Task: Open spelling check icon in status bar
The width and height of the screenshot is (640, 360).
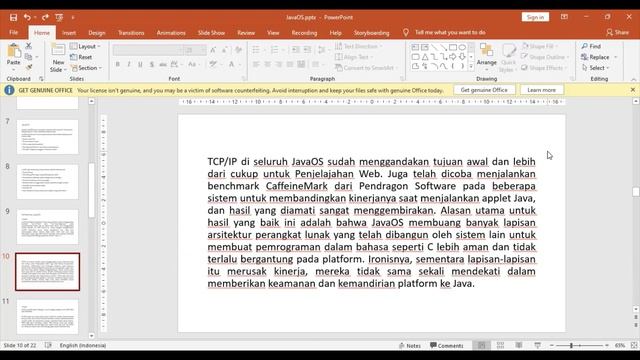Action: point(48,345)
